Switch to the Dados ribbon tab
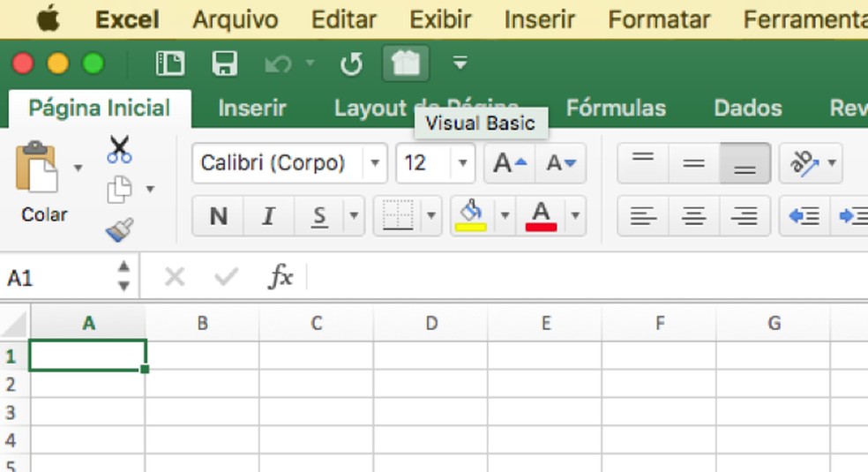The width and height of the screenshot is (868, 472). [747, 109]
